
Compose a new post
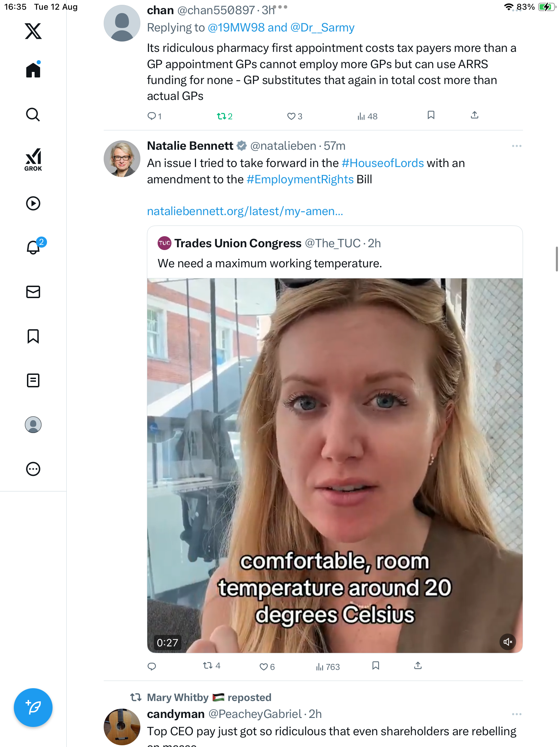point(33,707)
